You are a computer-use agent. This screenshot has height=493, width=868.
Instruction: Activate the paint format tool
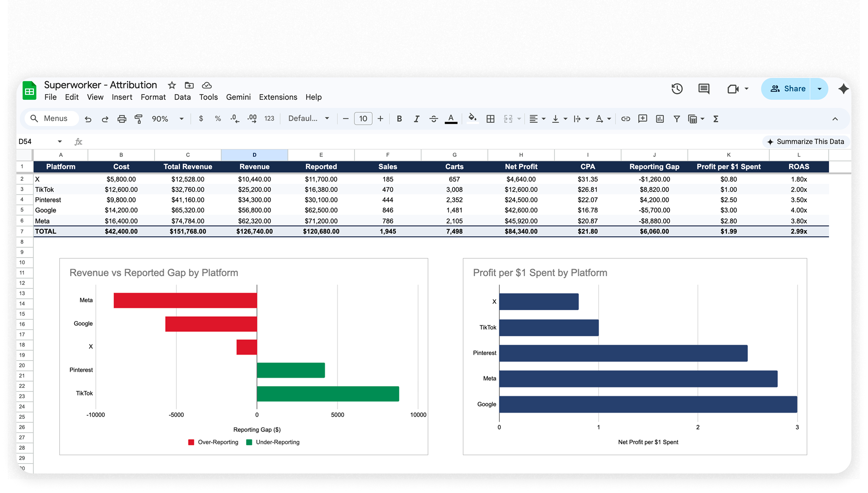tap(139, 119)
